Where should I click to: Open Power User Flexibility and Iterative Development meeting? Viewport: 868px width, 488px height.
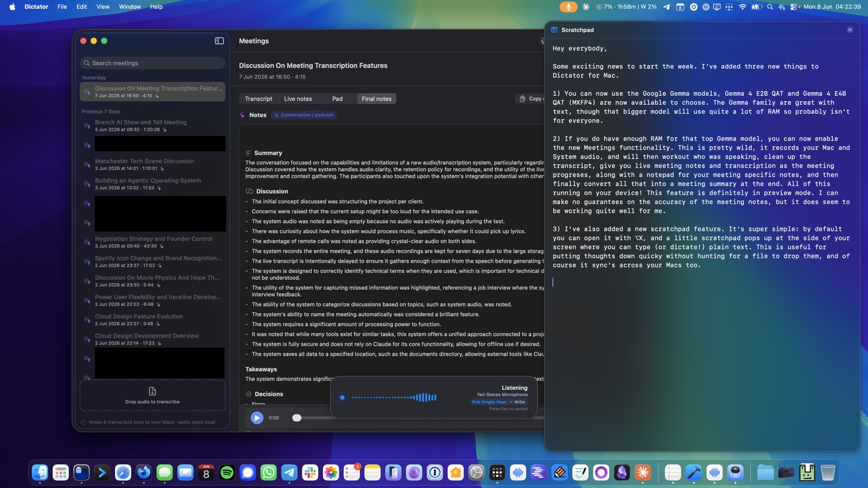pos(153,300)
